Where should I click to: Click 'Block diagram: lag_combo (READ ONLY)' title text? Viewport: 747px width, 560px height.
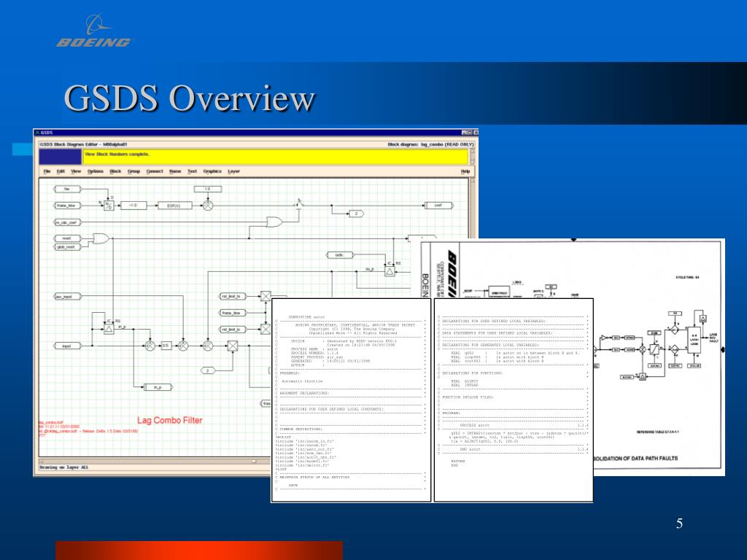(430, 144)
